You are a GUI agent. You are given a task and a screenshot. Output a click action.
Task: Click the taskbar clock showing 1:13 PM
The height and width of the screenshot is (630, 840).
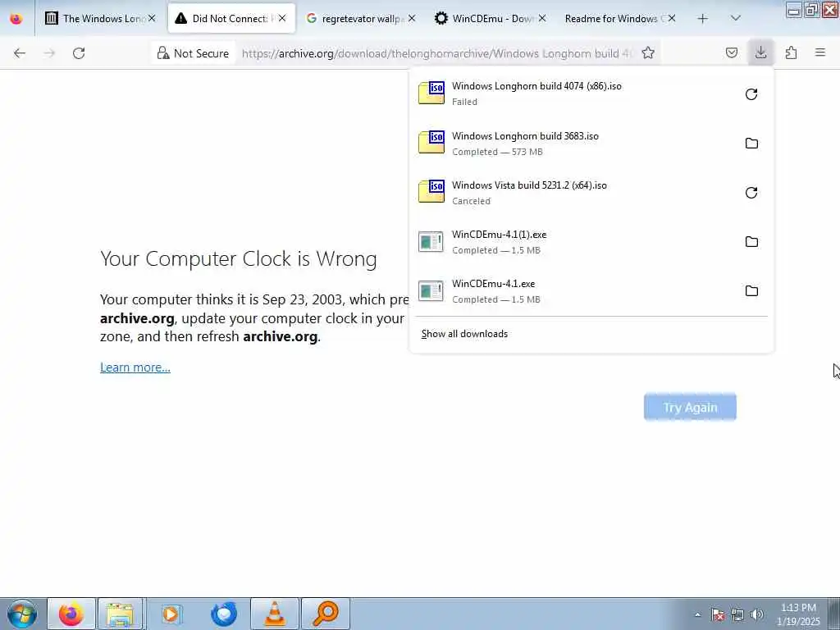click(x=798, y=614)
